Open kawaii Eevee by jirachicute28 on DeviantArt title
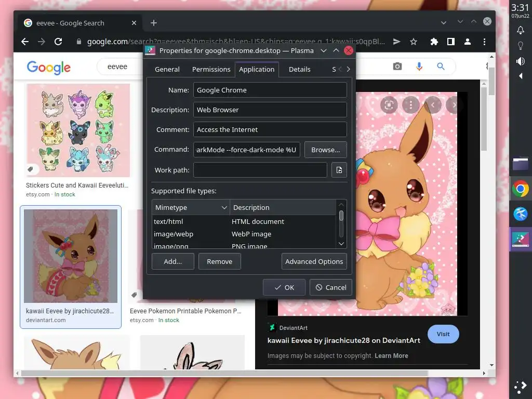 344,340
